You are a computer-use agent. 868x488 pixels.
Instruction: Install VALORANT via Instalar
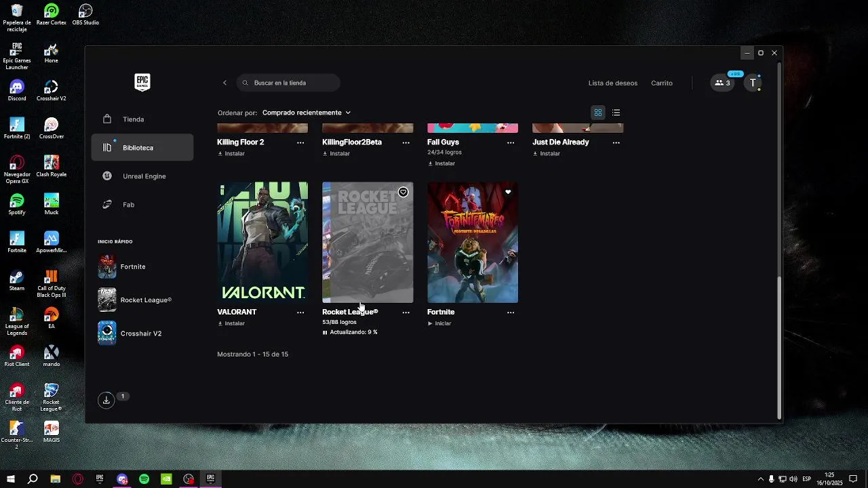point(231,324)
